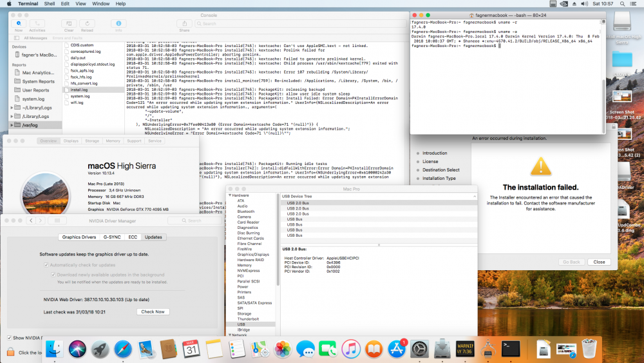This screenshot has width=644, height=363.
Task: Open Finder from the Dock
Action: pyautogui.click(x=54, y=349)
